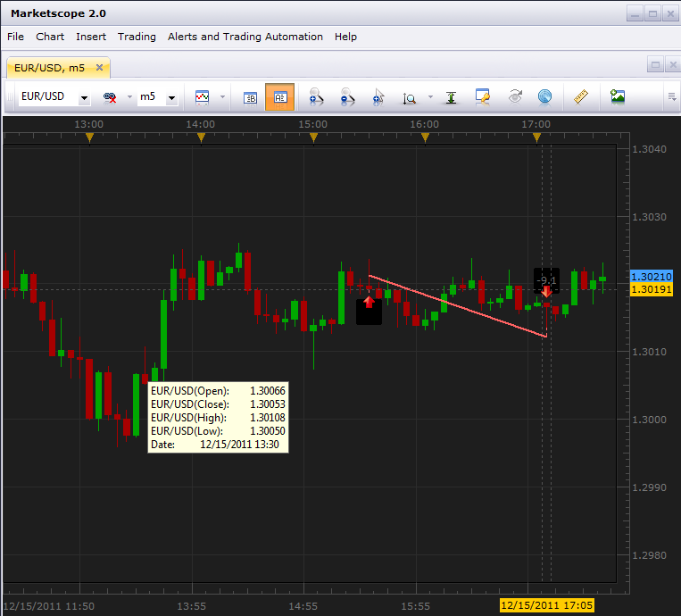
Task: Click the unlink chart synchronization icon
Action: click(x=110, y=97)
